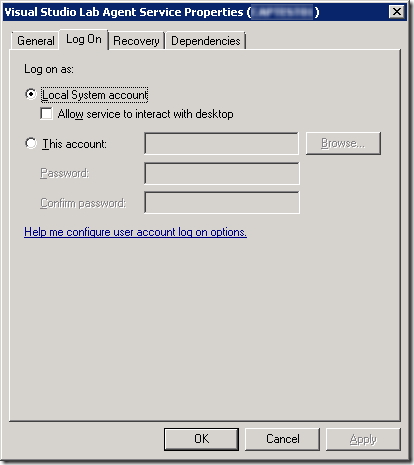Focus the Confirm password input field
414x465 pixels.
pos(222,202)
